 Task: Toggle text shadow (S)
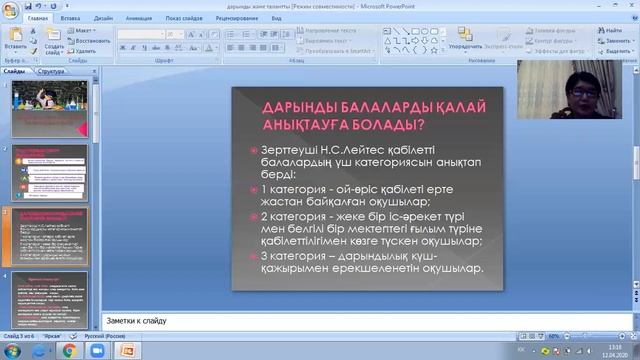pyautogui.click(x=167, y=48)
